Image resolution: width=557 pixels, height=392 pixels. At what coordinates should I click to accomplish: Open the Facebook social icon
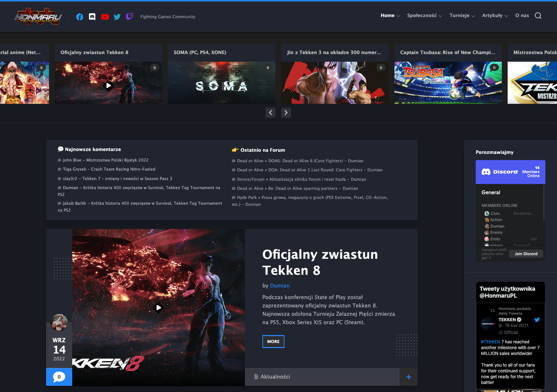click(x=79, y=17)
